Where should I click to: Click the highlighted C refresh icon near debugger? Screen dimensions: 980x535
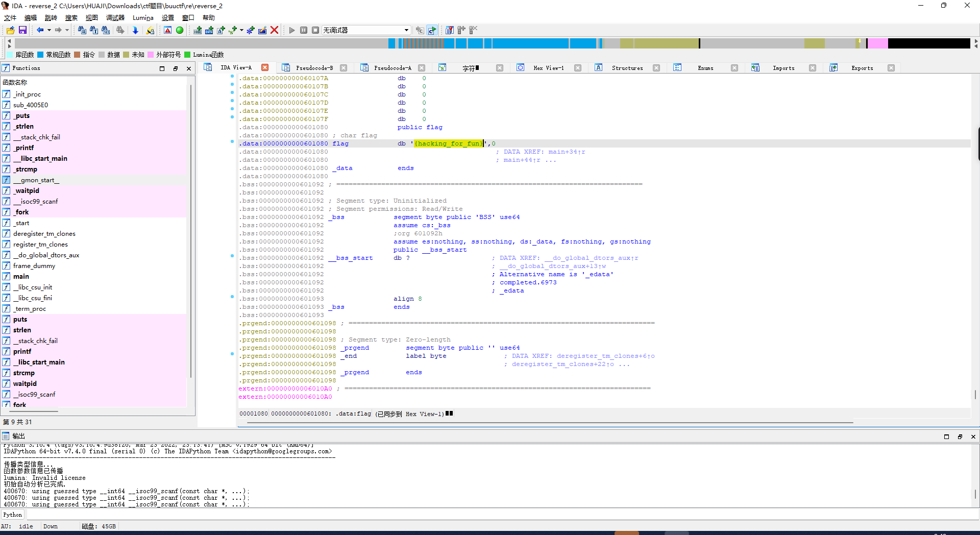[432, 31]
